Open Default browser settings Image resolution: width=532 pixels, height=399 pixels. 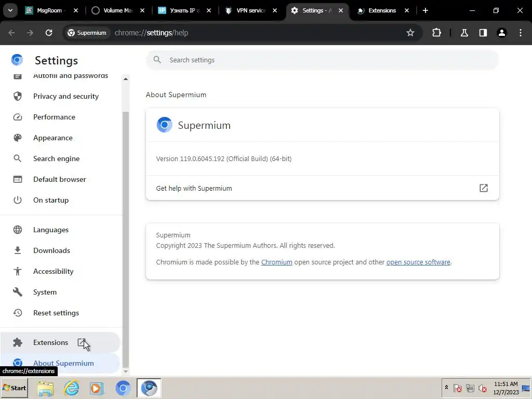(60, 179)
